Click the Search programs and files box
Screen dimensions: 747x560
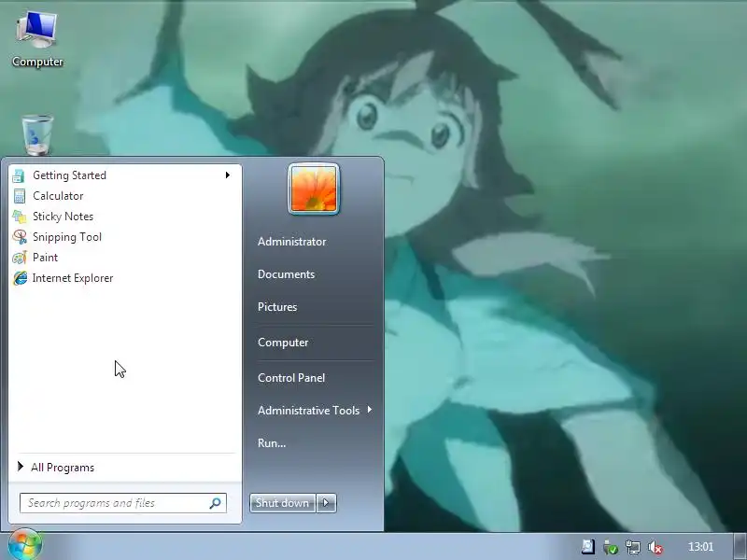[x=123, y=503]
